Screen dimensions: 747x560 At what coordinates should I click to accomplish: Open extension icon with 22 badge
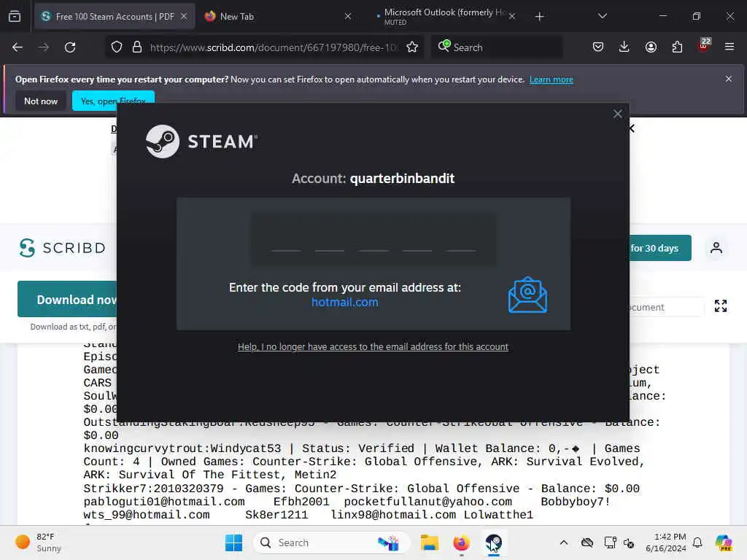pos(704,46)
